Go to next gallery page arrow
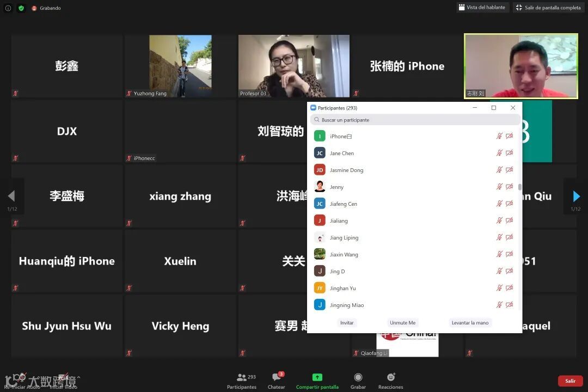 coord(576,196)
